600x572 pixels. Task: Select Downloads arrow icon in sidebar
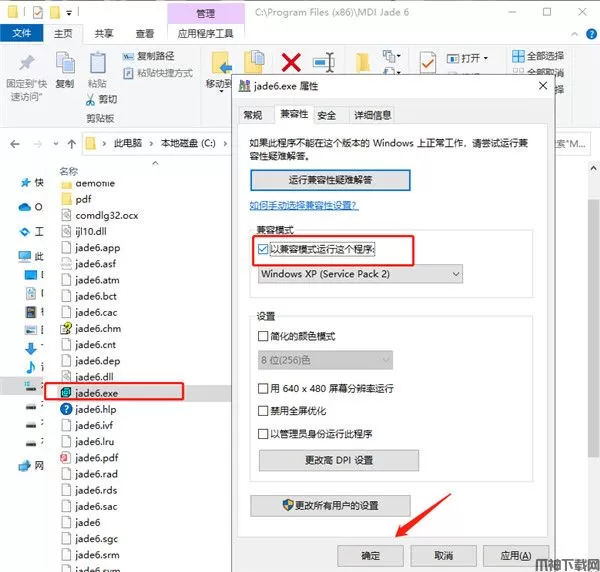click(31, 348)
